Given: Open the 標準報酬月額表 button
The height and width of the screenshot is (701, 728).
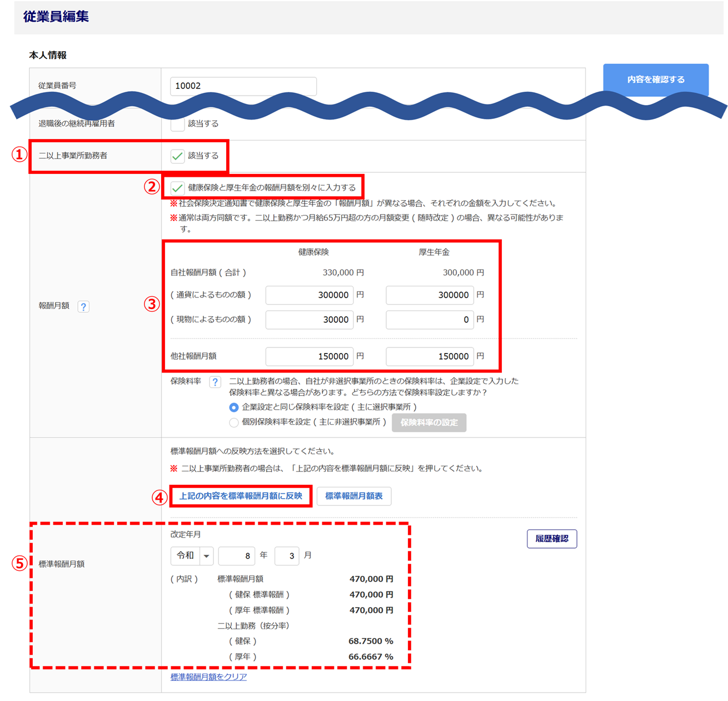Looking at the screenshot, I should tap(353, 496).
